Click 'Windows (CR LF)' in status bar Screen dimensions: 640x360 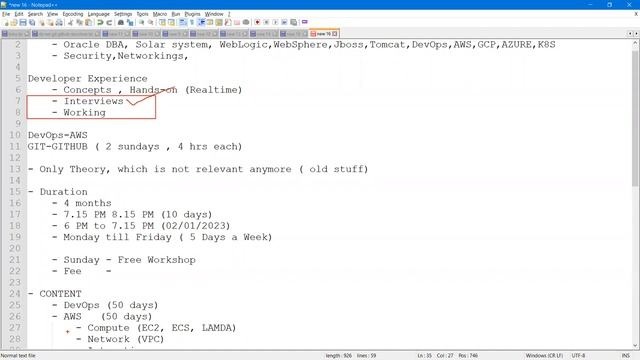[x=544, y=356]
